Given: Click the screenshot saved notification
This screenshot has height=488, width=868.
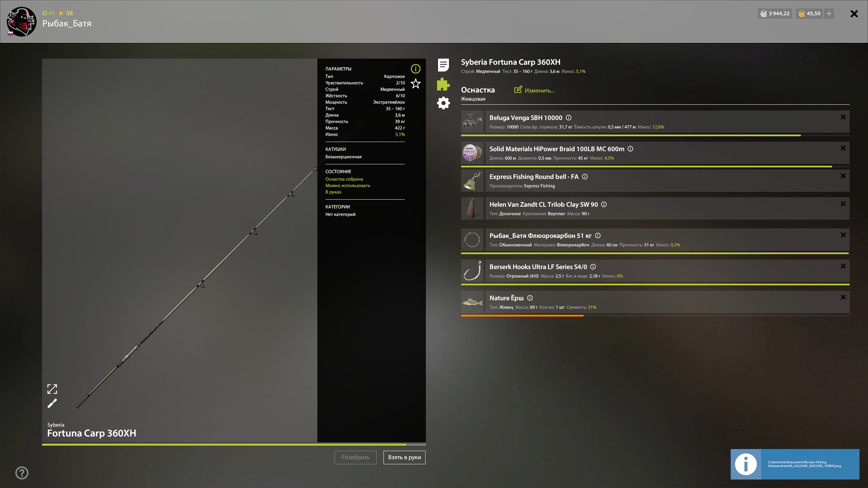Looking at the screenshot, I should 795,464.
